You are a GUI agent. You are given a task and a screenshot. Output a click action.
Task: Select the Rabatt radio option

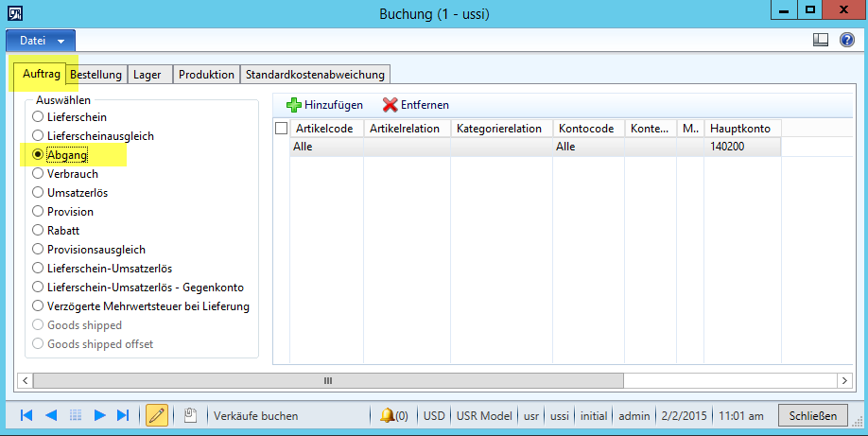click(x=39, y=231)
